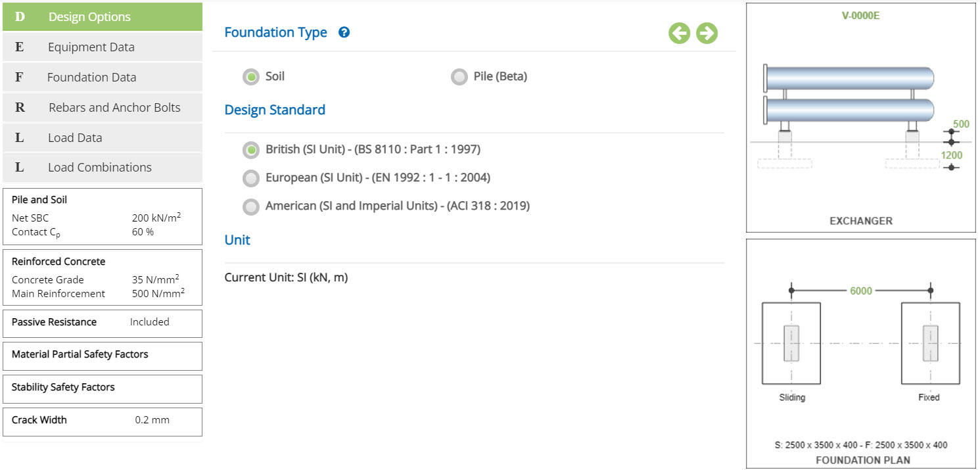The width and height of the screenshot is (980, 470).
Task: Open the Crack Width setting box
Action: 103,421
